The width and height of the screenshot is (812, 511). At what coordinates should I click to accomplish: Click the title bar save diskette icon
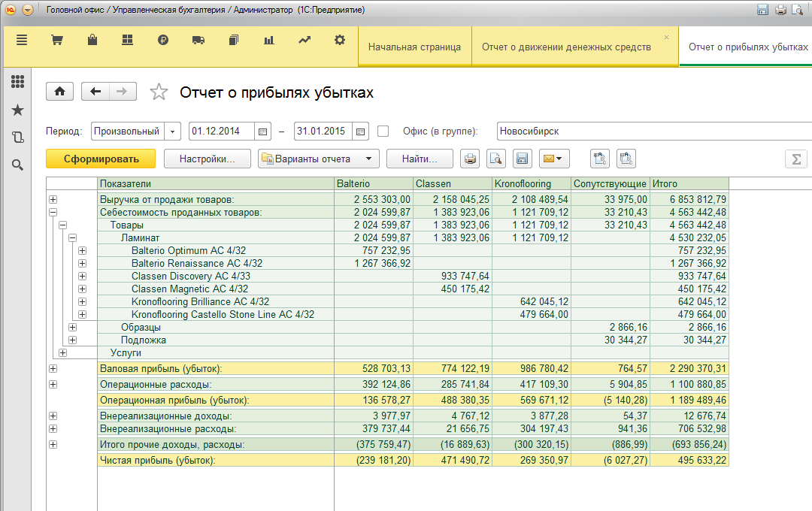point(762,10)
